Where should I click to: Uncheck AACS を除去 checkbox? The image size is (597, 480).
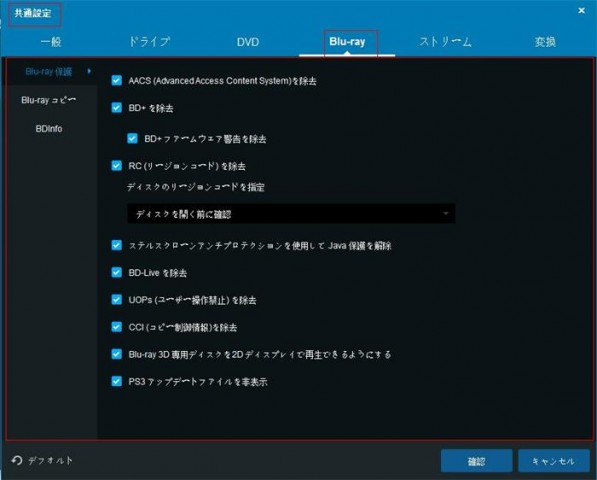(x=117, y=80)
